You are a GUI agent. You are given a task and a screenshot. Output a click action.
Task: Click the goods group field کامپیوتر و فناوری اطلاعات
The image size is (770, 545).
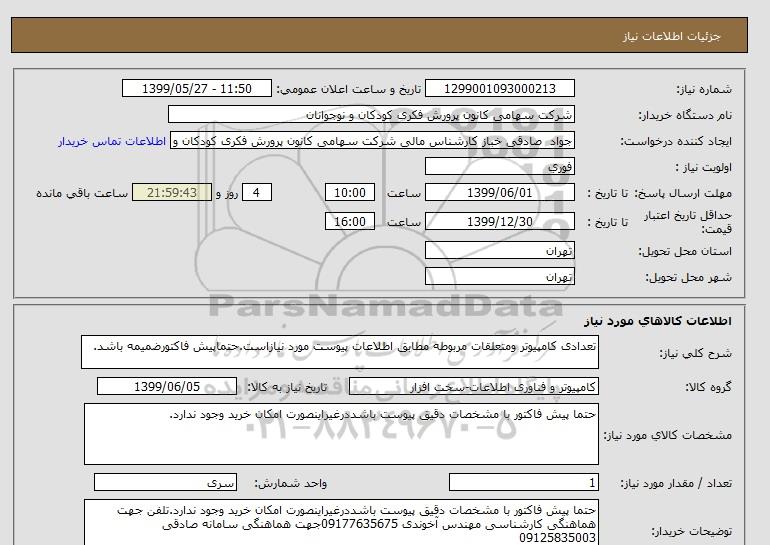[474, 386]
